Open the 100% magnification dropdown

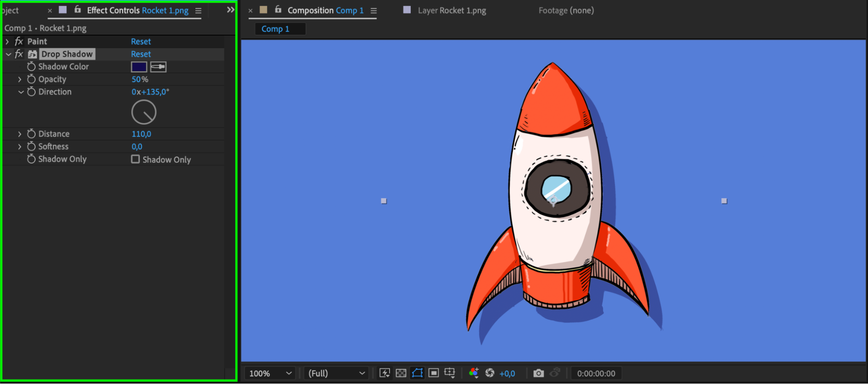point(270,373)
